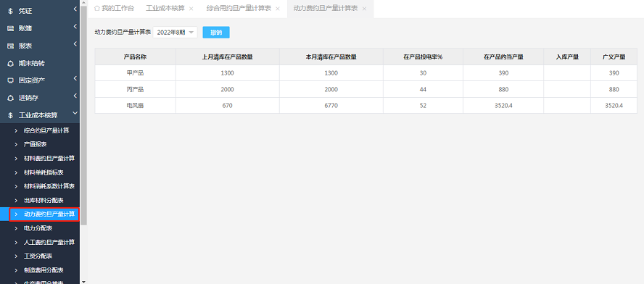Click 670 last-month quantity for 电风扇
This screenshot has width=644, height=284.
[228, 106]
